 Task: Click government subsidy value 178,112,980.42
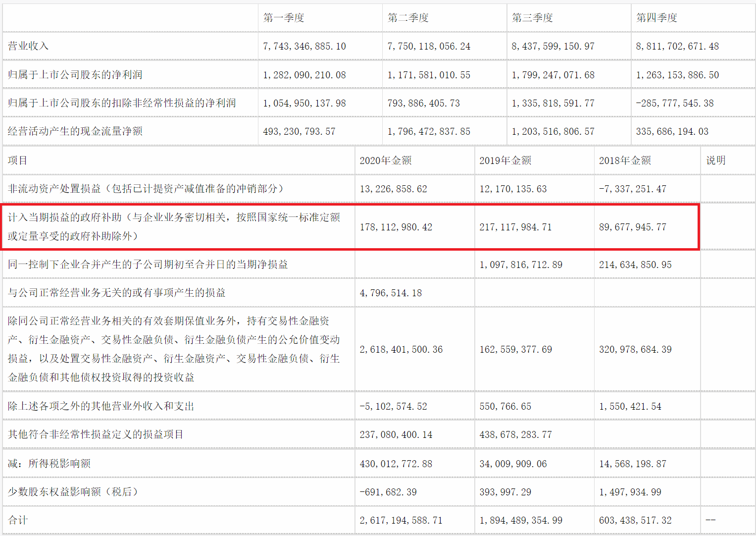[x=396, y=227]
